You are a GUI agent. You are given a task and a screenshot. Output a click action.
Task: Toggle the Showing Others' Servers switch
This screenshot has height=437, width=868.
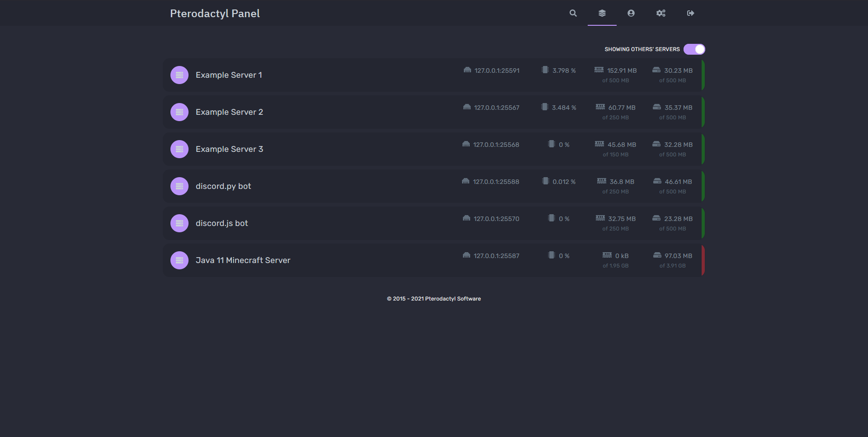point(694,49)
